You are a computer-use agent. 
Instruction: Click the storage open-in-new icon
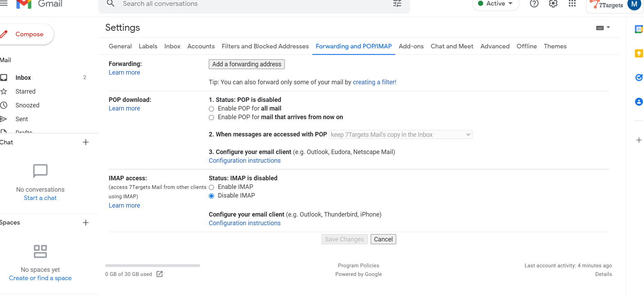[159, 274]
